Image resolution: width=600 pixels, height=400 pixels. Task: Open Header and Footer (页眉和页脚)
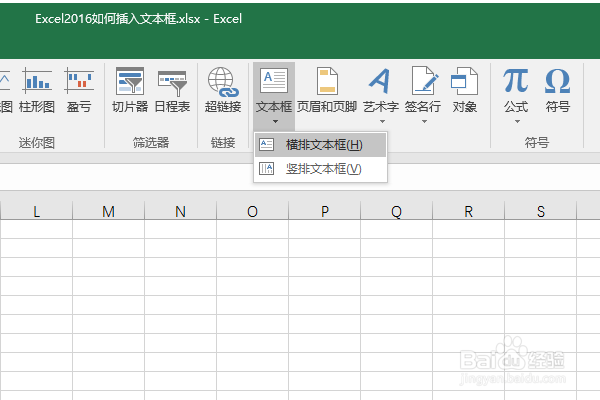(x=327, y=90)
